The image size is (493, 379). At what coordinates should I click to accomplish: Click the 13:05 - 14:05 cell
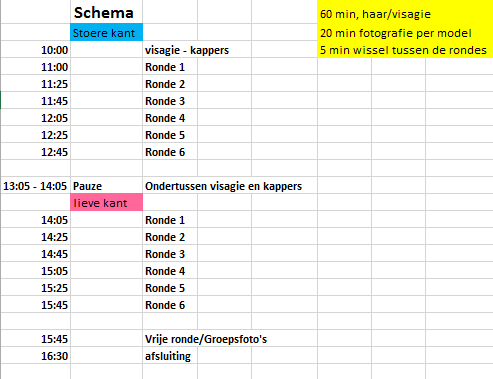[x=36, y=186]
